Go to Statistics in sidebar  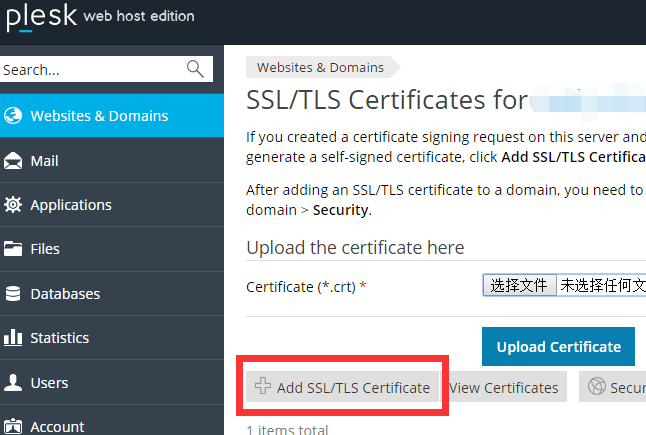(60, 338)
